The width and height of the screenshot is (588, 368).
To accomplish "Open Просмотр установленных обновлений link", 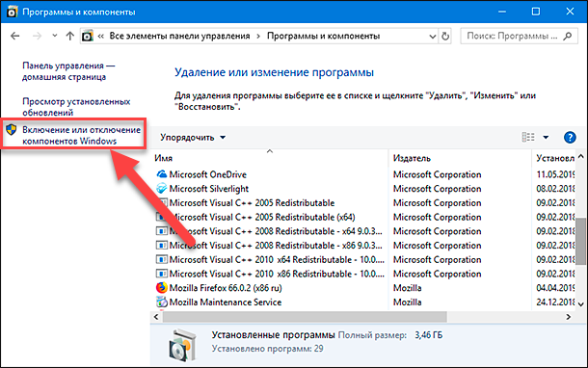I will [76, 107].
